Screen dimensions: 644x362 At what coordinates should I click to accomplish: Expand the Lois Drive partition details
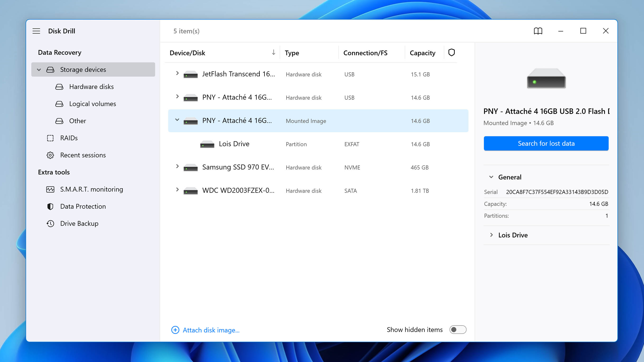491,235
